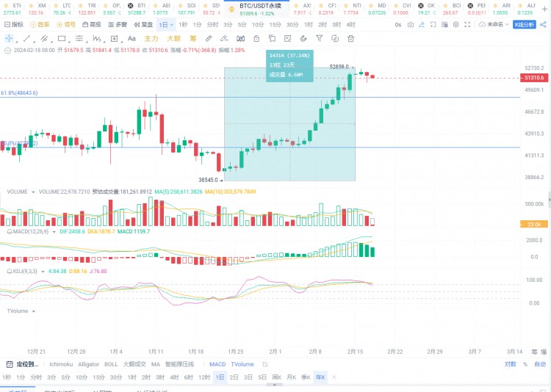This screenshot has height=392, width=551.
Task: Add a new symbol tab with plus
Action: click(545, 9)
